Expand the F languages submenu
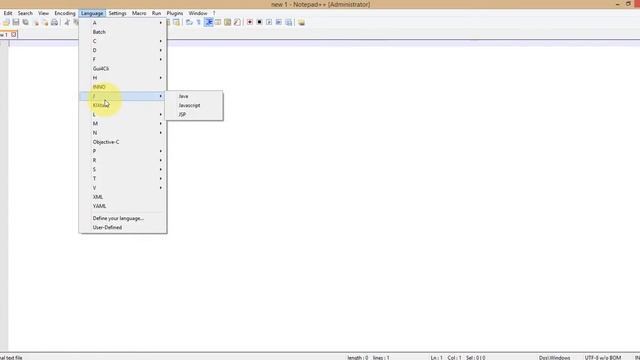 click(x=123, y=60)
